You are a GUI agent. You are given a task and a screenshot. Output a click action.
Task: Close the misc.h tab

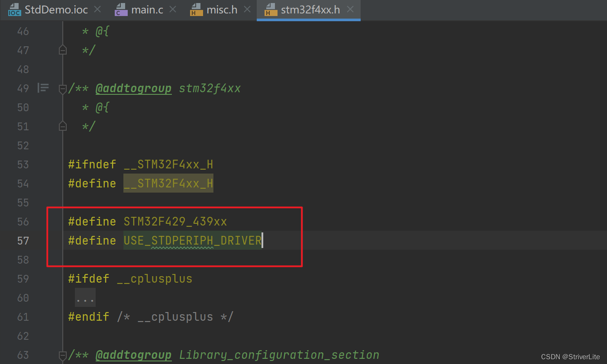(247, 9)
